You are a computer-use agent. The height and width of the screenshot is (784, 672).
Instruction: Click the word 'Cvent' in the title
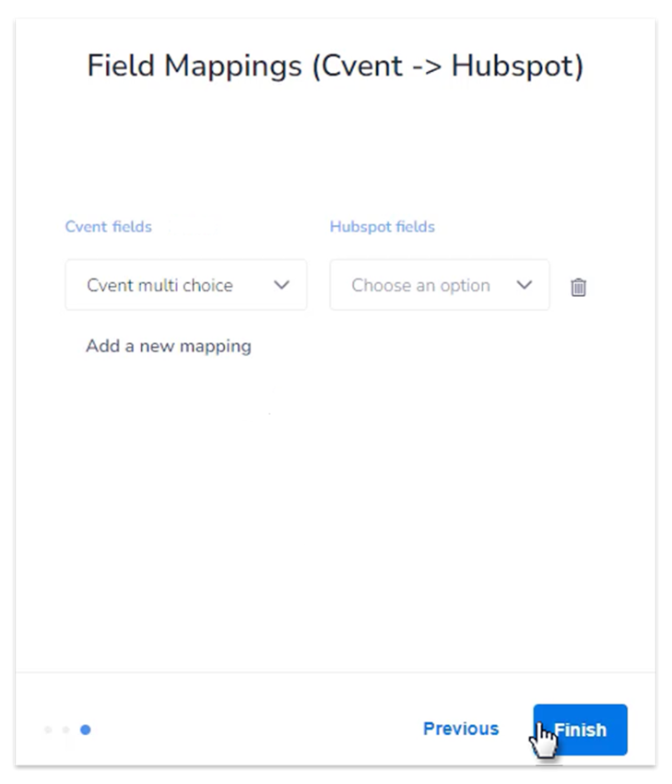tap(360, 66)
